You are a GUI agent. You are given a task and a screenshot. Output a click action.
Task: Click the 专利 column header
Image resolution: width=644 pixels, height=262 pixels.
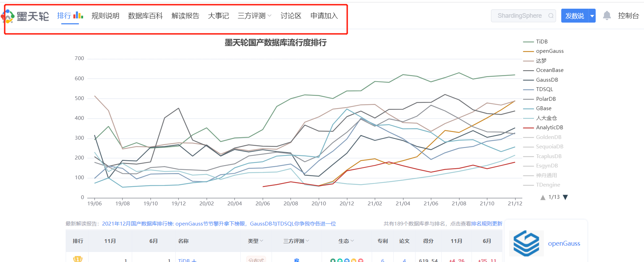click(383, 241)
